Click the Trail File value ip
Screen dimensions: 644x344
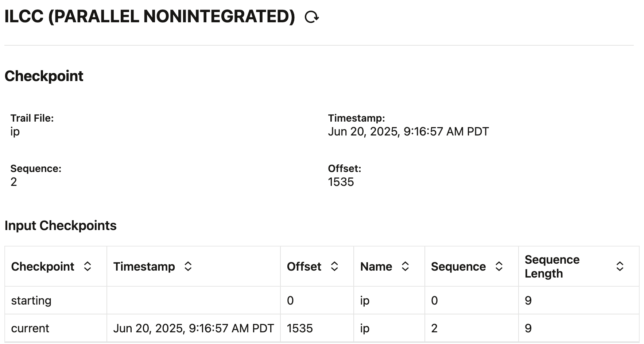(15, 131)
